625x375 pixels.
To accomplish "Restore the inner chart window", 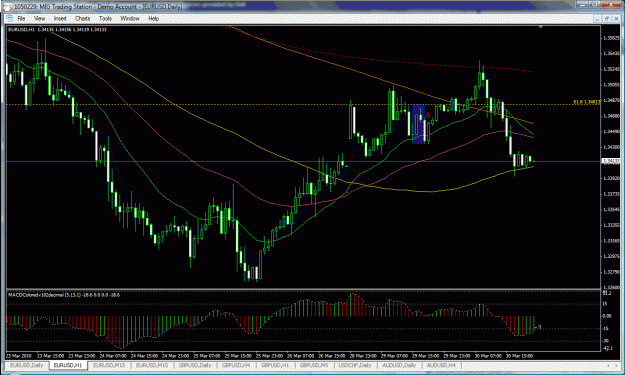I will point(607,18).
